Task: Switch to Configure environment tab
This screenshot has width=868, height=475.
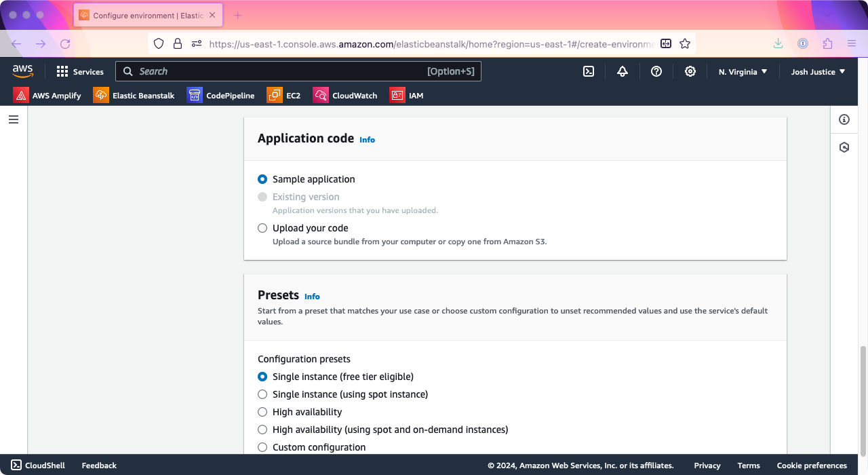Action: point(147,15)
